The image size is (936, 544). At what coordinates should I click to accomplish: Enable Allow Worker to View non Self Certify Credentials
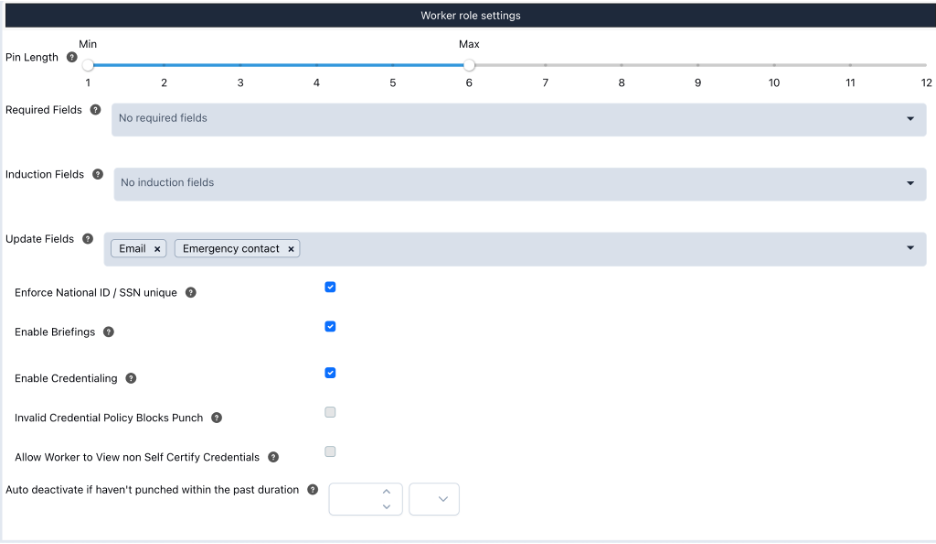point(330,452)
